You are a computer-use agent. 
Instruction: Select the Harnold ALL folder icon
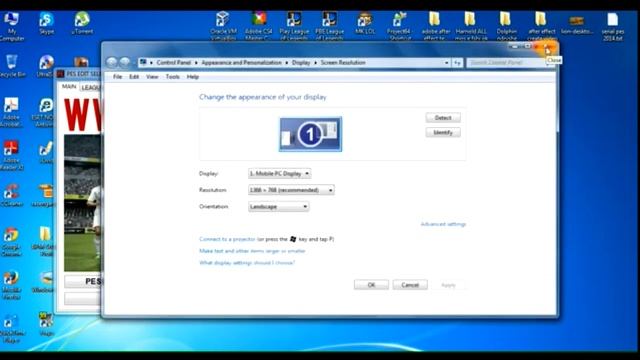click(471, 27)
